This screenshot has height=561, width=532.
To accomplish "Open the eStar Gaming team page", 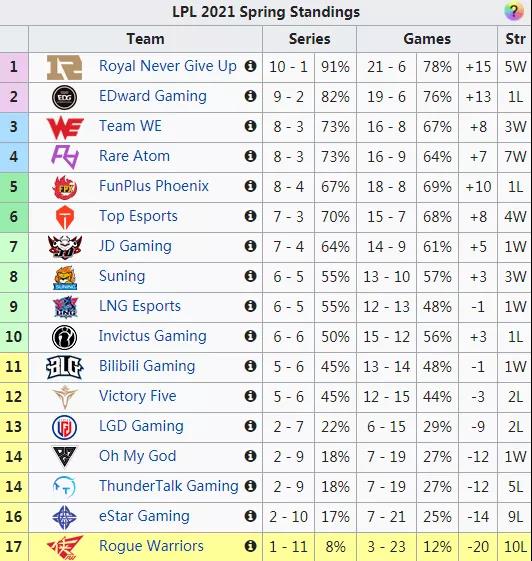I will pos(144,516).
